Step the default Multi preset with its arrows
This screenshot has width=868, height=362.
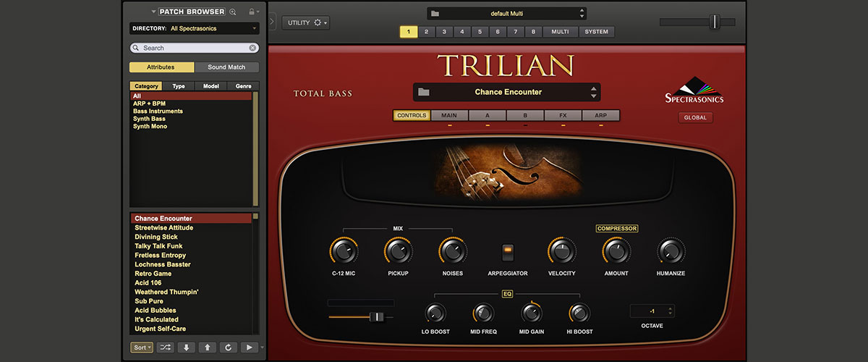tap(582, 13)
